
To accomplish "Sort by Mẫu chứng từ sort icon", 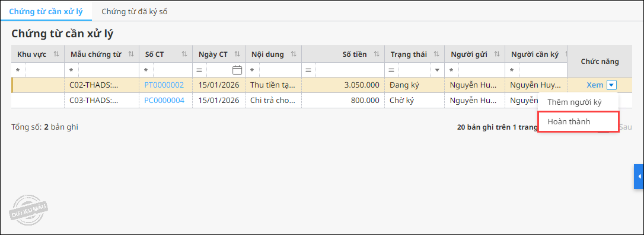I will 131,54.
